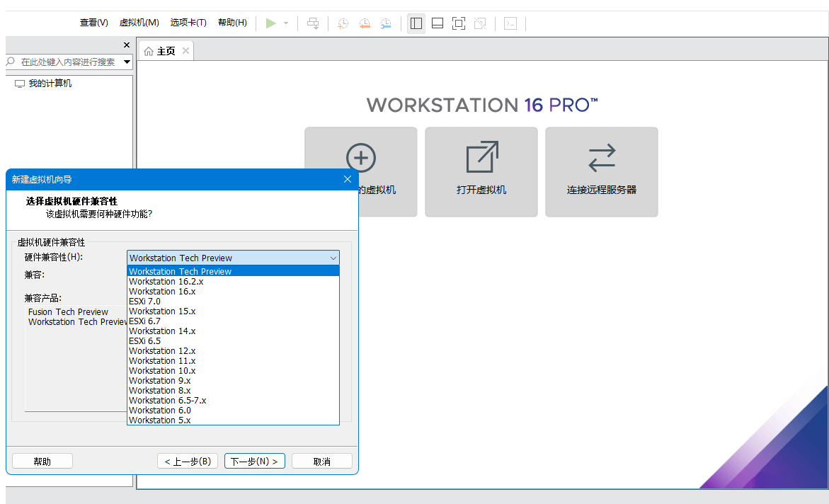This screenshot has height=504, width=829.
Task: Select Workstation 6.5-7.x option
Action: click(233, 401)
